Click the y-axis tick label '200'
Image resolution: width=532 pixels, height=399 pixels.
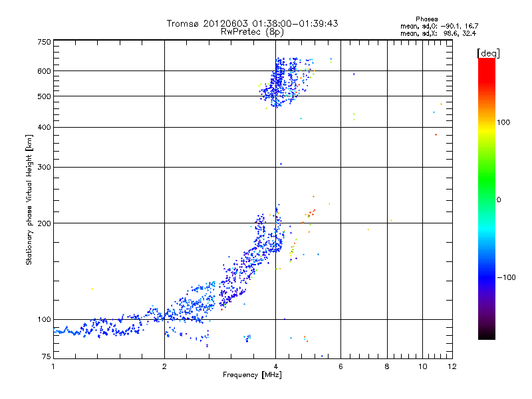tap(44, 223)
